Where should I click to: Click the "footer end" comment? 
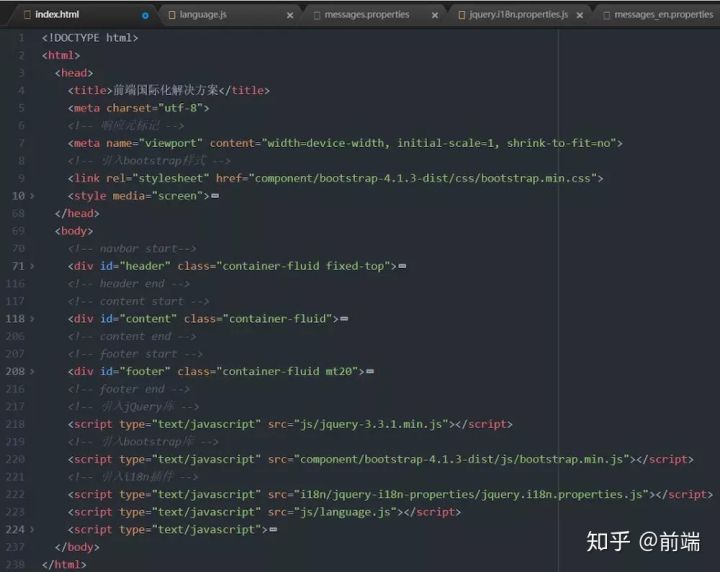point(129,390)
